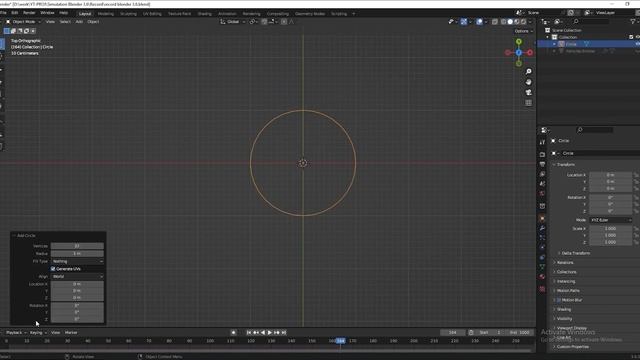640x360 pixels.
Task: Open the Object Constraints tab icon
Action: 542,257
